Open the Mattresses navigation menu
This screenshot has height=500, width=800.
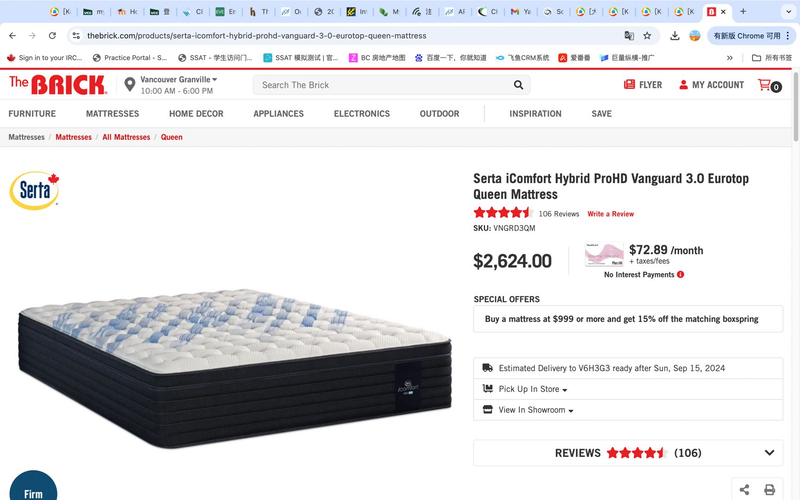point(112,114)
